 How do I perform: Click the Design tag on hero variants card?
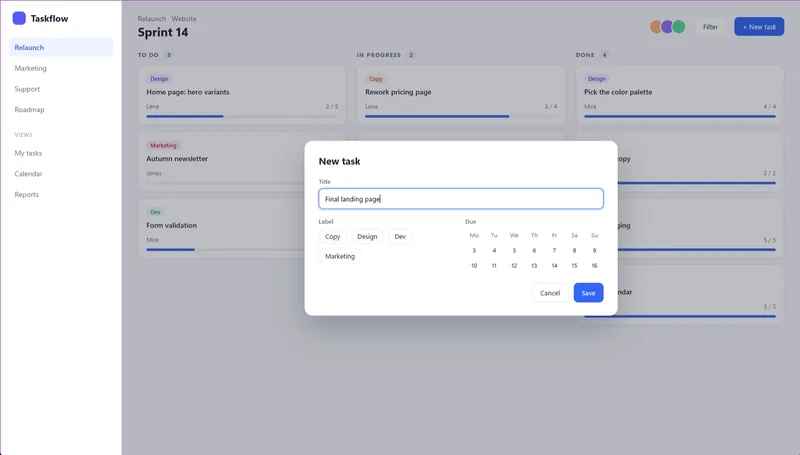(x=159, y=79)
